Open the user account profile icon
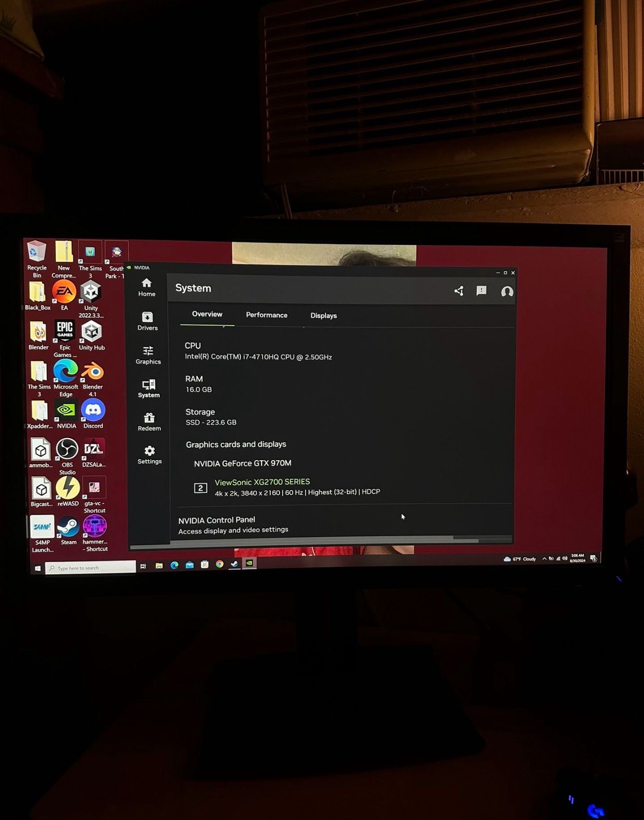 coord(507,291)
